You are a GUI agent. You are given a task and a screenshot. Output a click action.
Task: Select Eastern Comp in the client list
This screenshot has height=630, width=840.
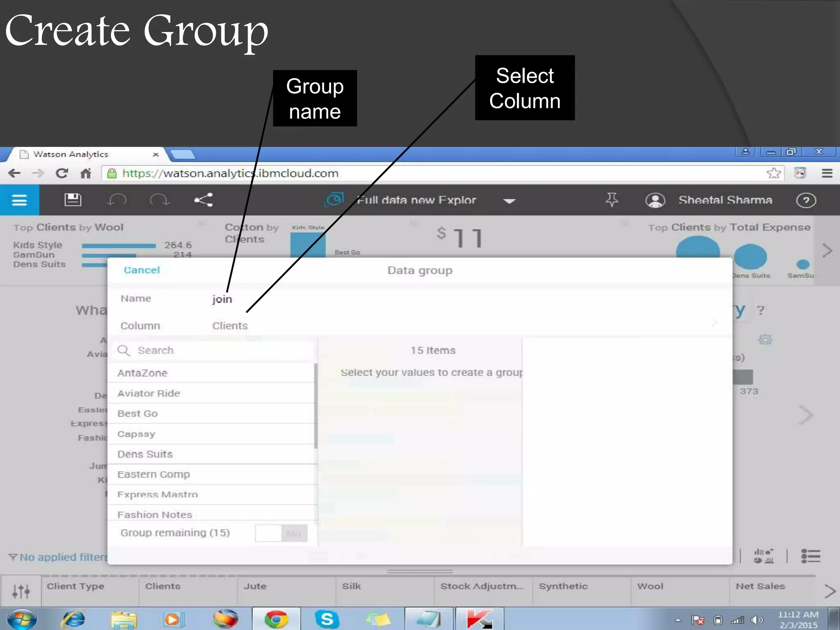click(212, 474)
